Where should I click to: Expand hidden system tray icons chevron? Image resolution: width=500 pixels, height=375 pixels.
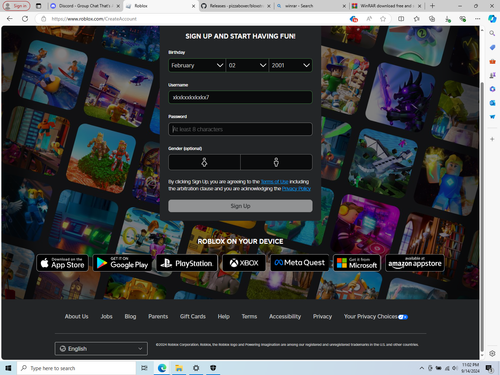coord(422,368)
